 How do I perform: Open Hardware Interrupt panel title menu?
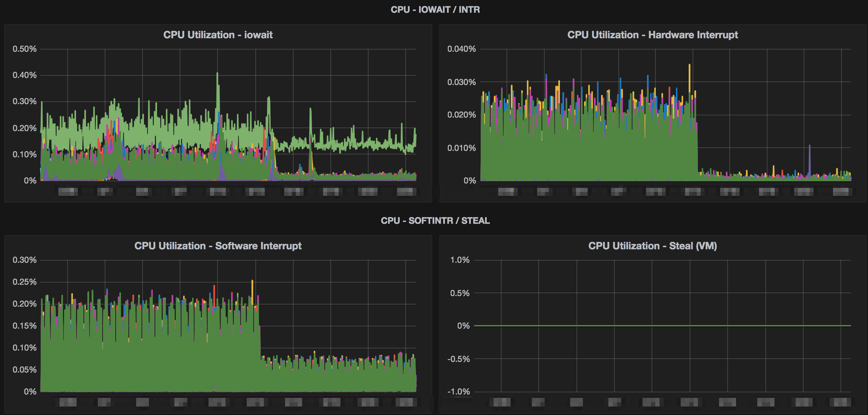coord(652,35)
